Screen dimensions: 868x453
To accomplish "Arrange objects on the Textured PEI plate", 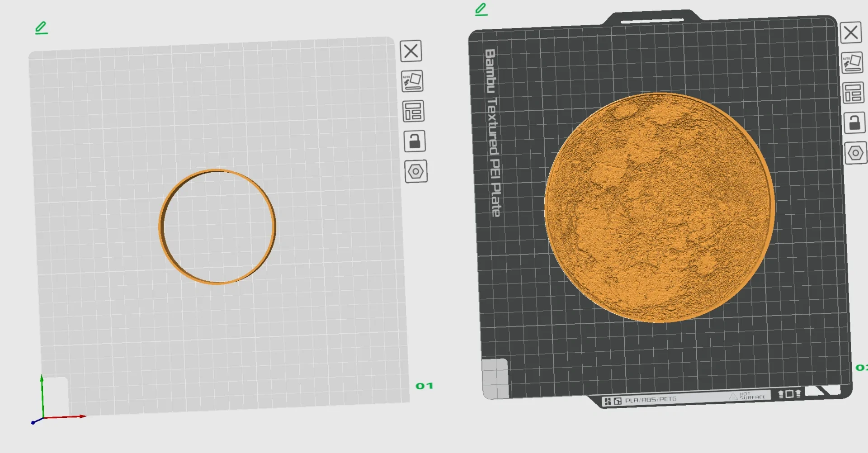I will 853,93.
